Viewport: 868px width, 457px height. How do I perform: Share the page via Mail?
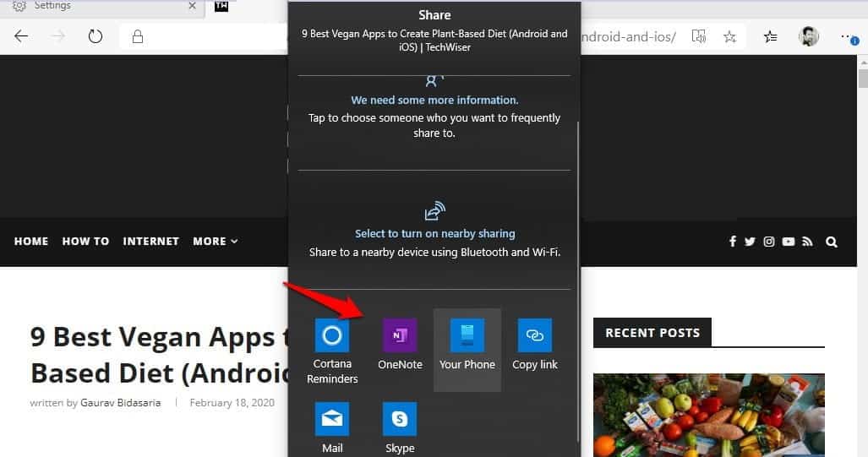tap(332, 427)
